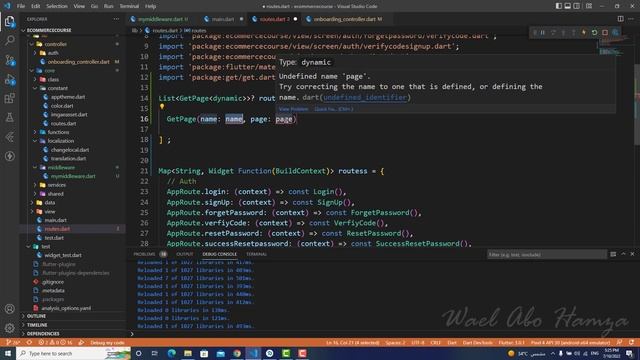This screenshot has width=640, height=360.
Task: Open Explorer More Actions ellipsis
Action: 116,19
